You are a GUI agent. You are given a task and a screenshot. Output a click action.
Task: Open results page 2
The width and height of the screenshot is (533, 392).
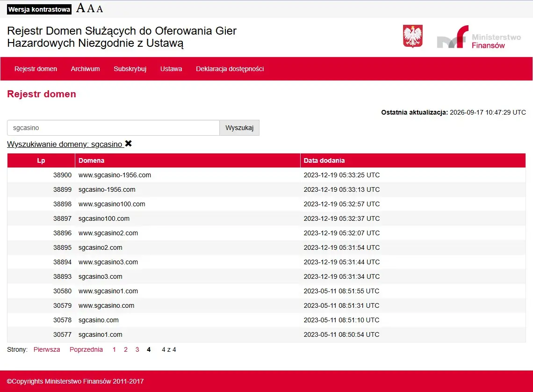pos(126,349)
